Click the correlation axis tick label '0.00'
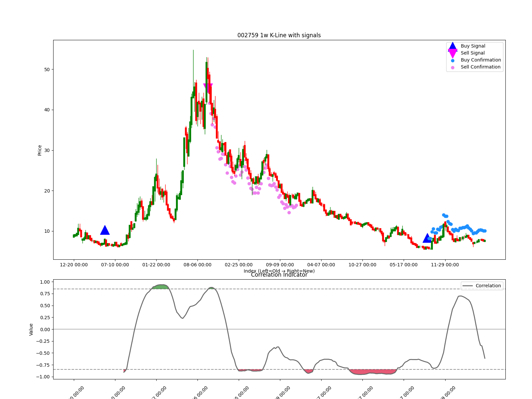This screenshot has height=399, width=532. (45, 330)
